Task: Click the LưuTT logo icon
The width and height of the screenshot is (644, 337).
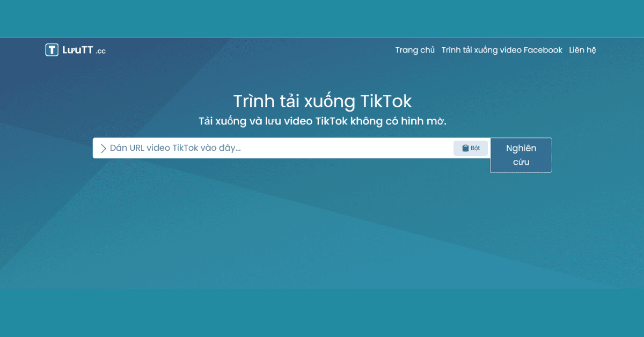Action: pyautogui.click(x=52, y=50)
